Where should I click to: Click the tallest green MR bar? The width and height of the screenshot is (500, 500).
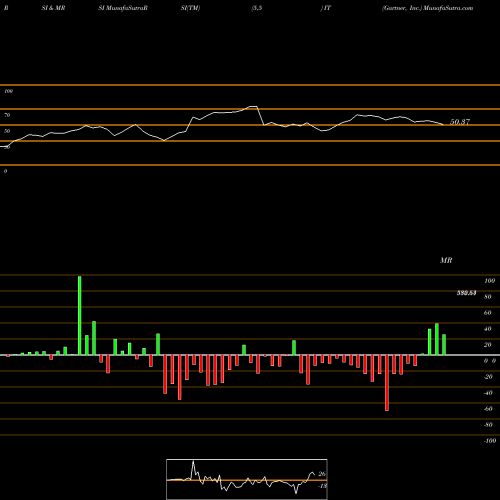pos(79,315)
